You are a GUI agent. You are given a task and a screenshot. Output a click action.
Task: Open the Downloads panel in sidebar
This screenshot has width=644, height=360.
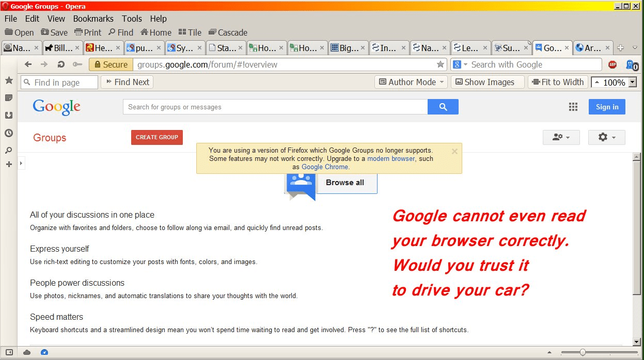tap(9, 116)
